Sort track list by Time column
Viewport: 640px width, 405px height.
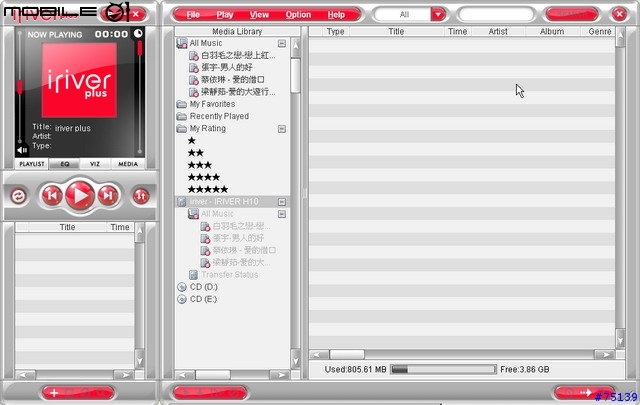[x=457, y=31]
